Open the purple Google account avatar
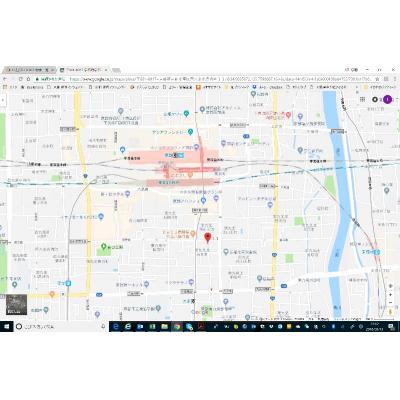Viewport: 400px width, 400px height. (x=387, y=99)
